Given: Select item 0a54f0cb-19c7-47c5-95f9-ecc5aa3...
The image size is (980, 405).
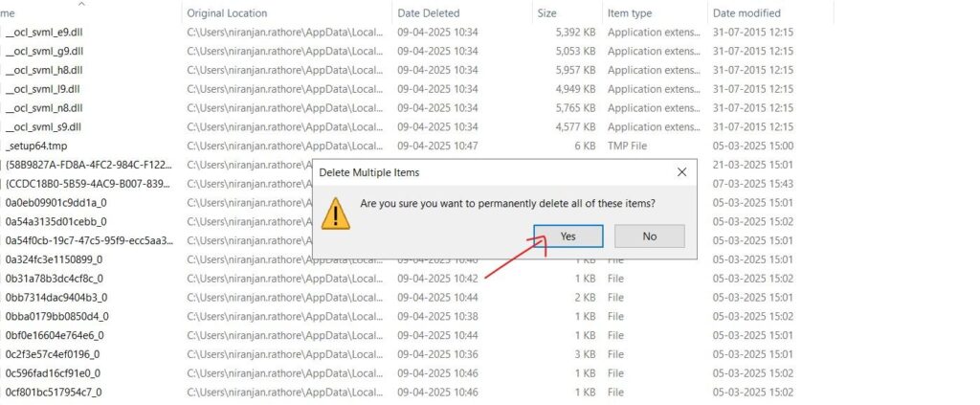Looking at the screenshot, I should 89,240.
